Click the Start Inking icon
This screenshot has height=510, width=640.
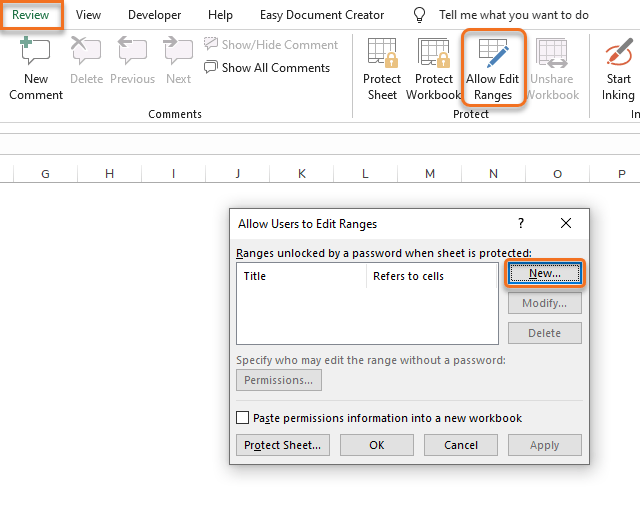click(619, 54)
